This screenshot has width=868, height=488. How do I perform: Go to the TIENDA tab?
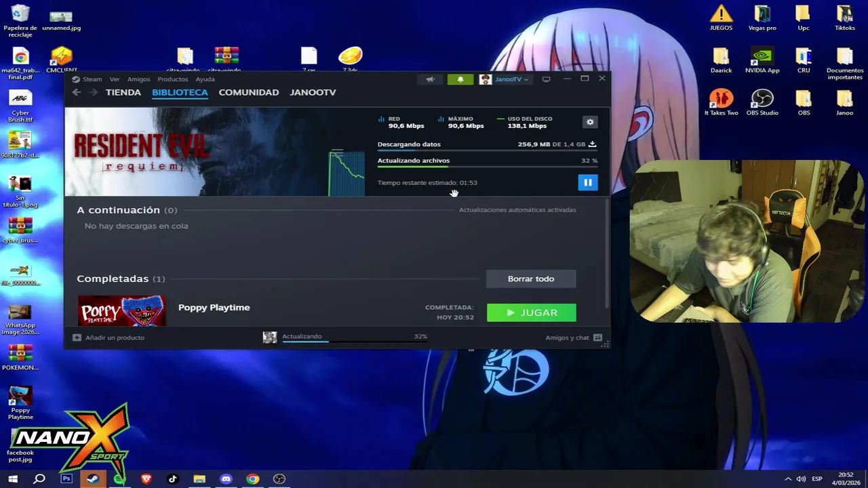tap(123, 92)
